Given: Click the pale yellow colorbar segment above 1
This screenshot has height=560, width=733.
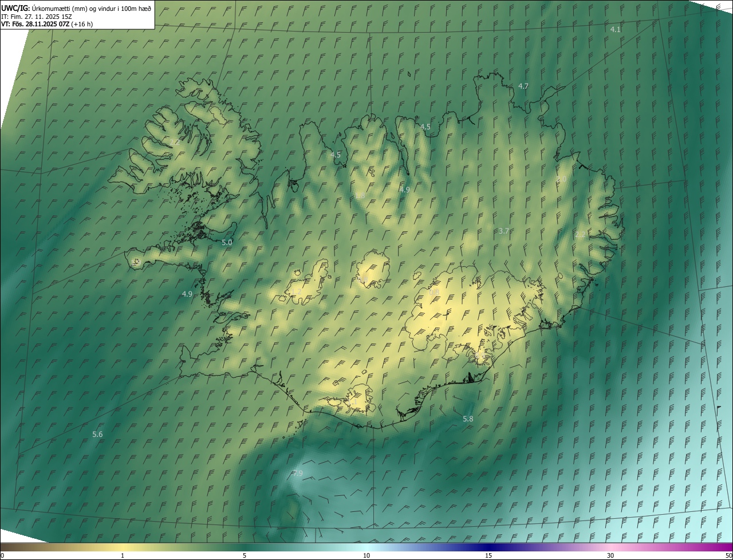Looking at the screenshot, I should pos(123,546).
